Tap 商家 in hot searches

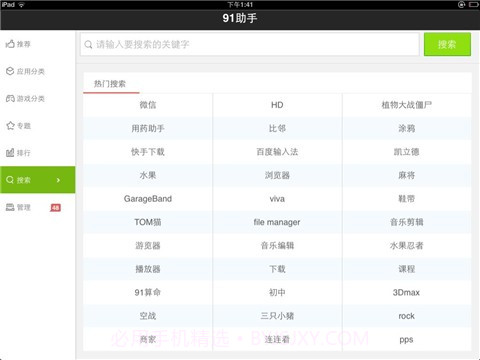(x=148, y=339)
